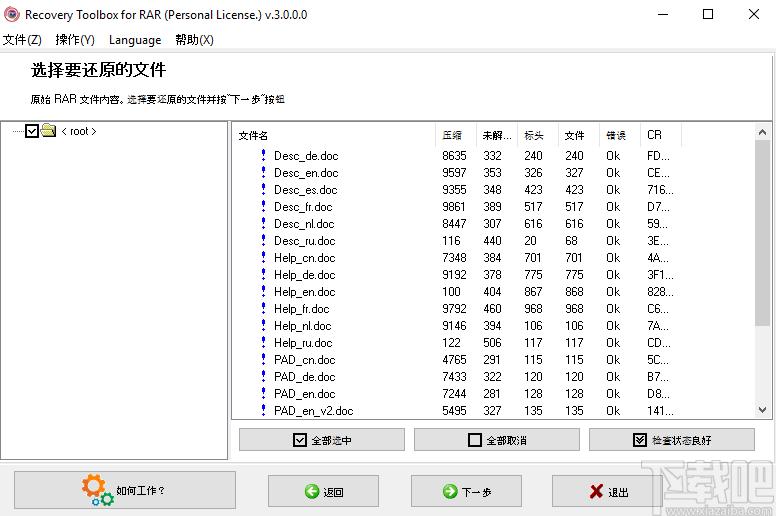Click the blue exclamation icon beside Desc_de.doc
776x516 pixels.
[x=263, y=155]
